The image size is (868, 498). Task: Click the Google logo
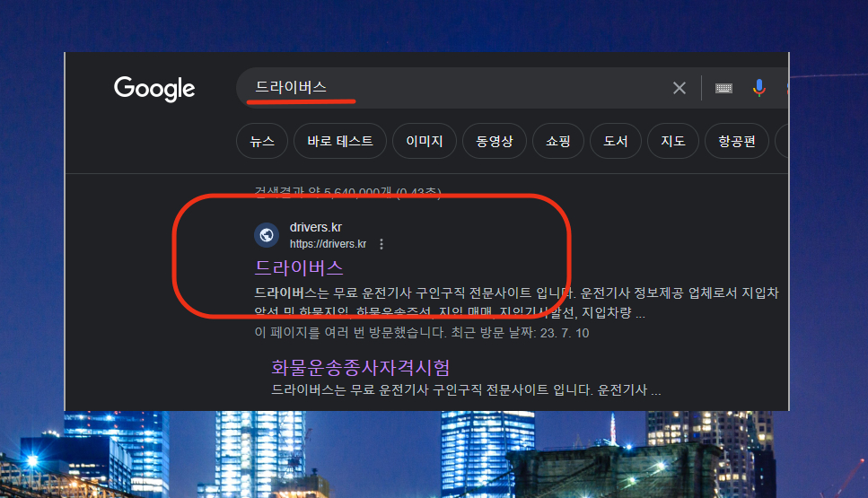click(154, 89)
